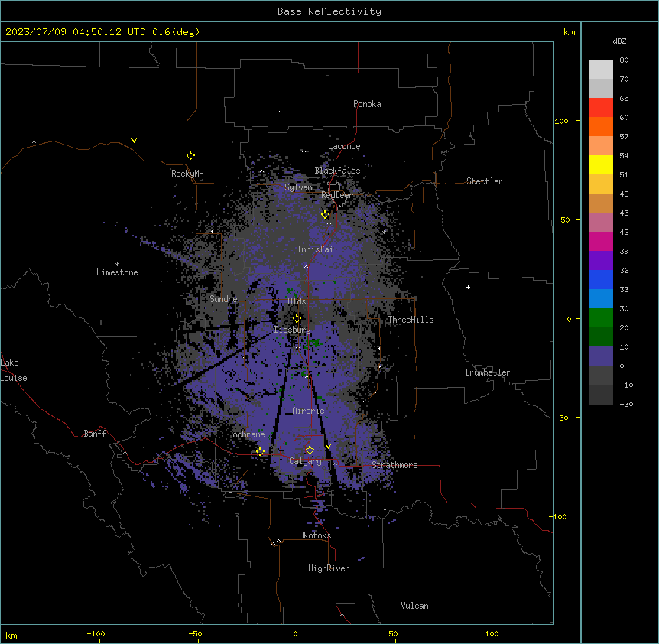The height and width of the screenshot is (644, 659).
Task: Pick the slate purple 0-10 dBZ legend swatch
Action: (601, 356)
